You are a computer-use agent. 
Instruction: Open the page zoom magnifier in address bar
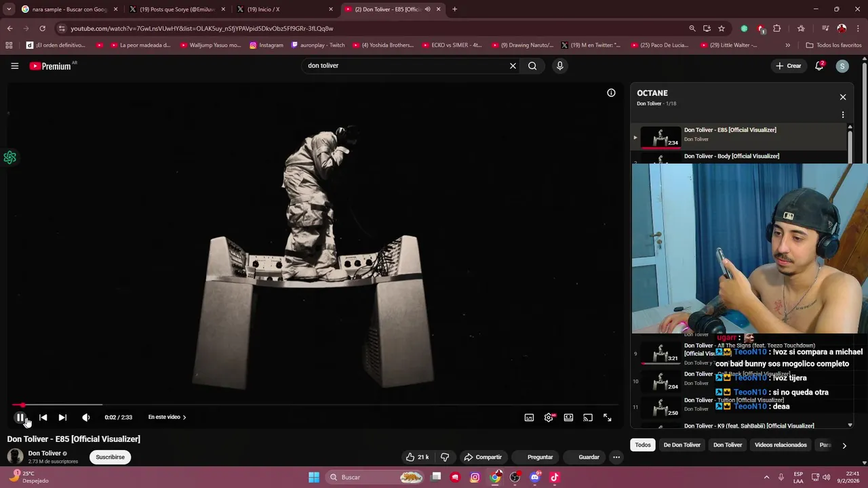tap(692, 28)
